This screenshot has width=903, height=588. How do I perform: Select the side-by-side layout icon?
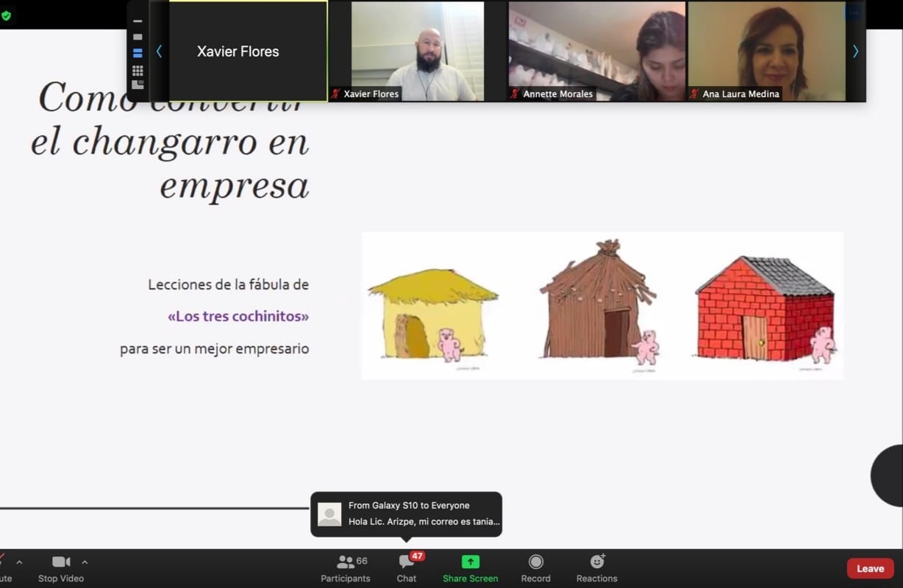[x=138, y=85]
